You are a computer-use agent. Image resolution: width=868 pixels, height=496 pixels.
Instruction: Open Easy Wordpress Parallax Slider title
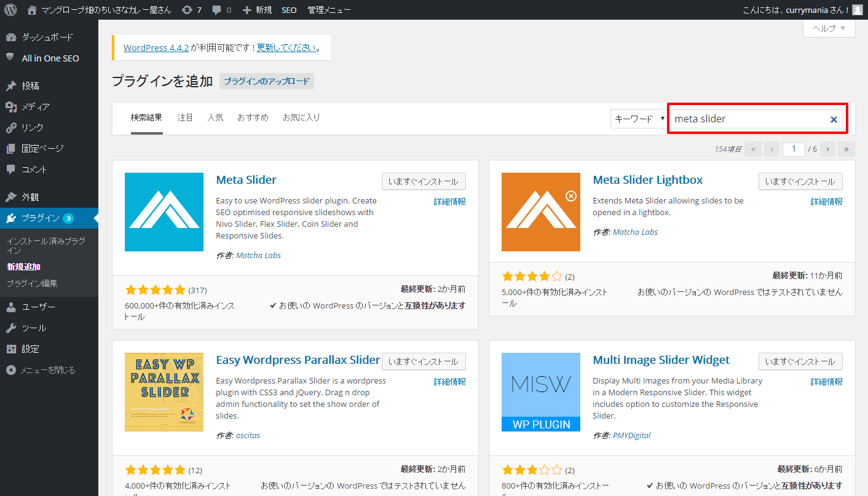[298, 360]
